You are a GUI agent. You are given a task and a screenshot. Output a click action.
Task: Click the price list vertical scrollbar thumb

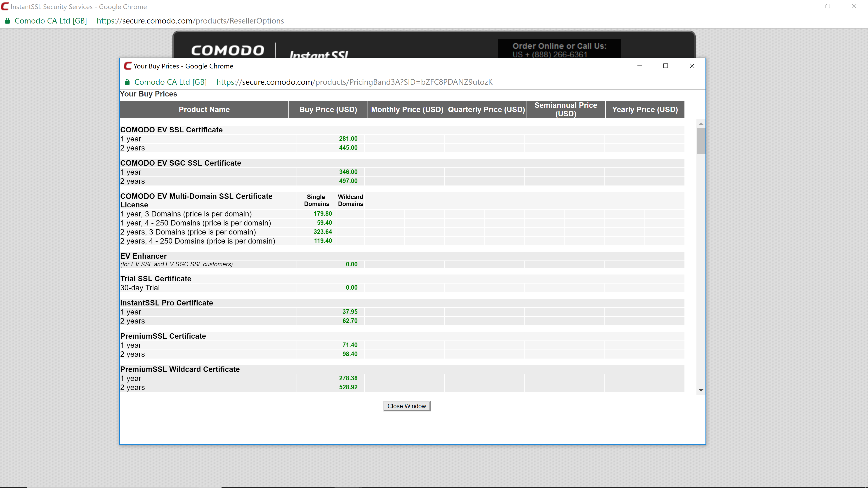[701, 141]
